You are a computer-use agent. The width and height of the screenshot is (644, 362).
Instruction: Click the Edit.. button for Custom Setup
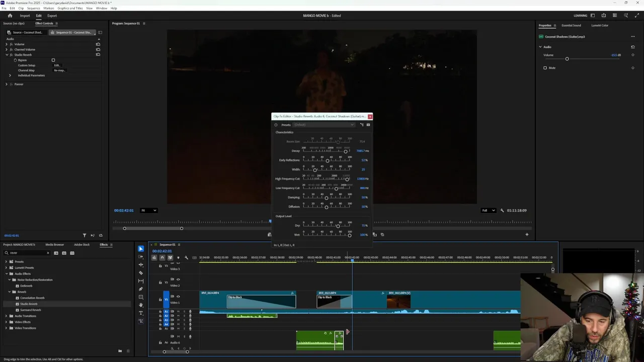click(57, 65)
